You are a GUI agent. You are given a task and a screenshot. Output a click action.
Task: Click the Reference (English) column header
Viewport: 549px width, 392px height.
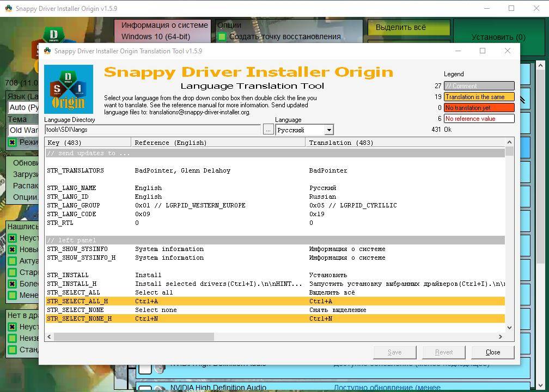coord(218,143)
